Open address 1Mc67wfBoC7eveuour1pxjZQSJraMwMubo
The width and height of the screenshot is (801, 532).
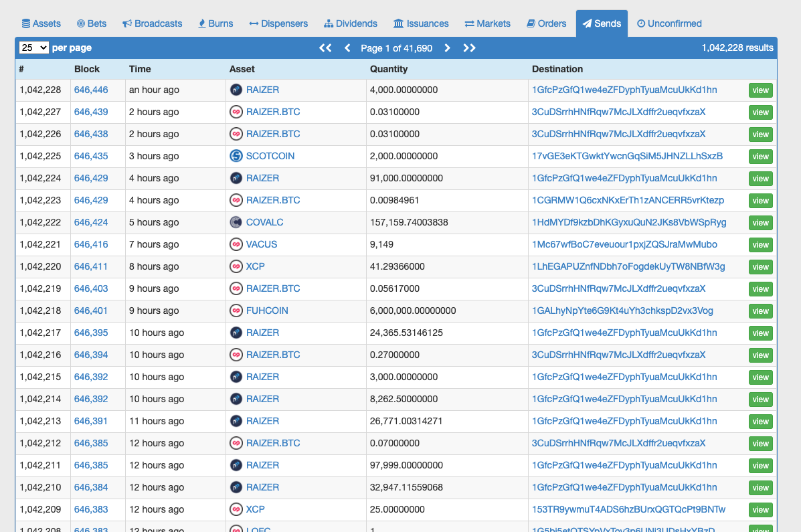(624, 244)
